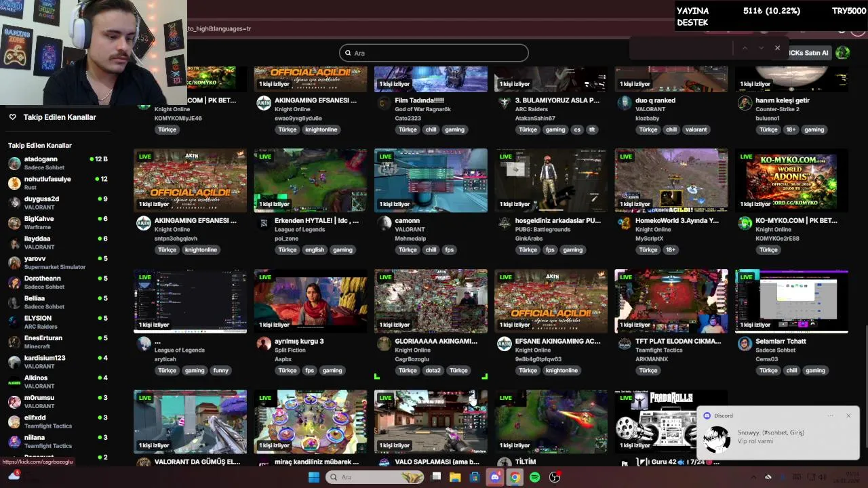
Task: Close the find-in-page bar
Action: pyautogui.click(x=777, y=48)
